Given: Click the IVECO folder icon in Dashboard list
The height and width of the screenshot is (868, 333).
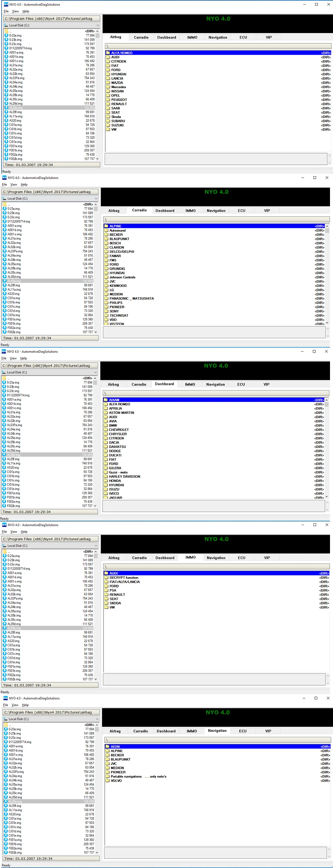Looking at the screenshot, I should [x=106, y=494].
